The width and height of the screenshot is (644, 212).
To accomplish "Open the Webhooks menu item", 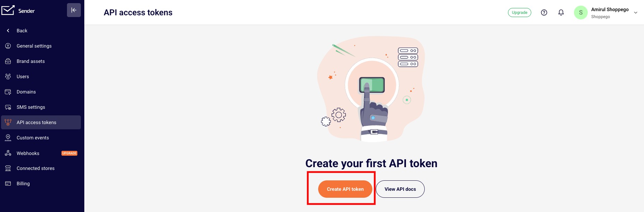I will (41, 153).
